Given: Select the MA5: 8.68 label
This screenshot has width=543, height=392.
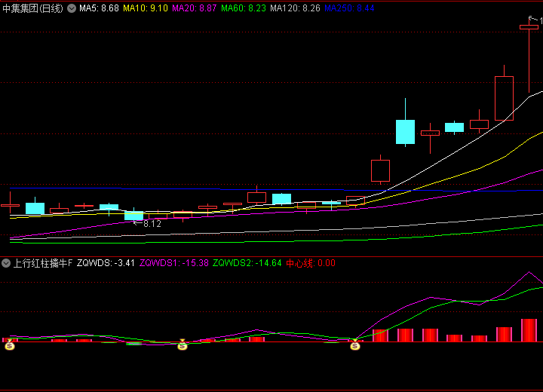Looking at the screenshot, I should tap(99, 8).
